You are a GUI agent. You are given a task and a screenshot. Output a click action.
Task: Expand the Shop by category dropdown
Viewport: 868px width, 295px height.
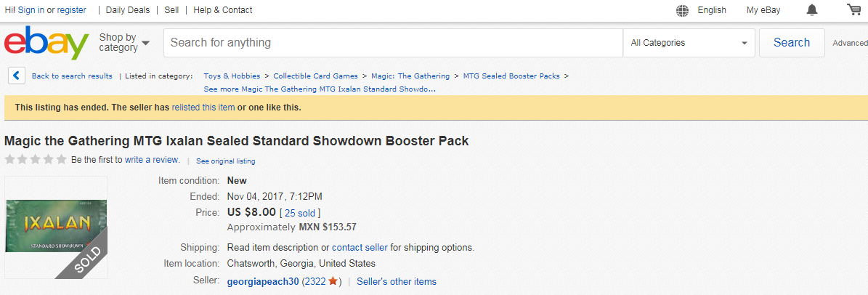coord(124,43)
